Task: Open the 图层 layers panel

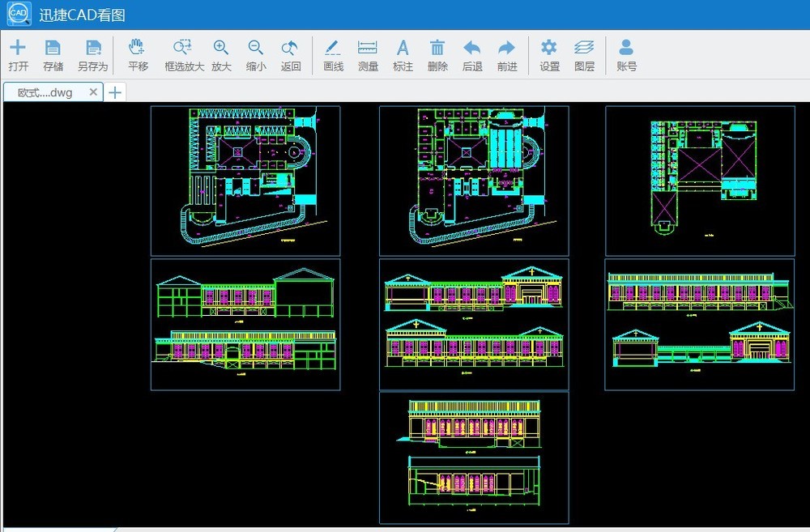Action: coord(584,55)
